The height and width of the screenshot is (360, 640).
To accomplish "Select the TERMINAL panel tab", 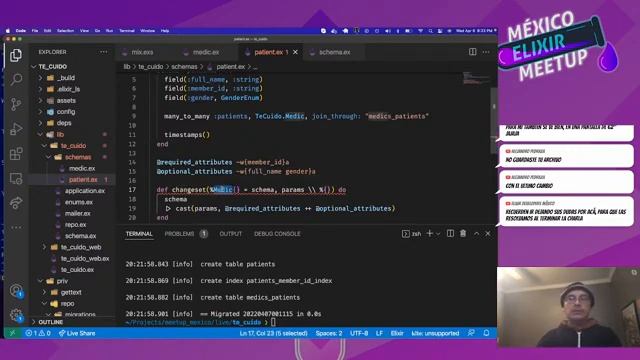I will [x=139, y=234].
